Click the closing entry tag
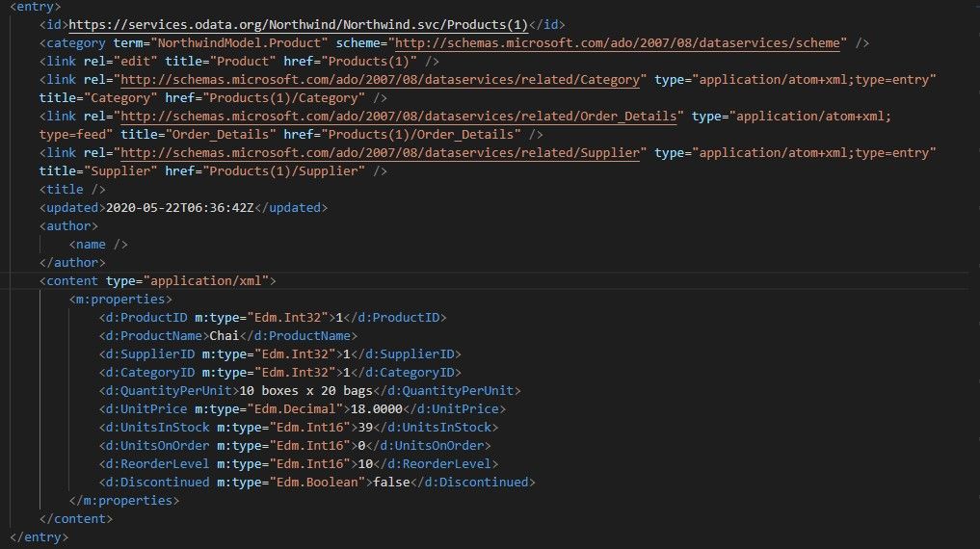 click(39, 537)
